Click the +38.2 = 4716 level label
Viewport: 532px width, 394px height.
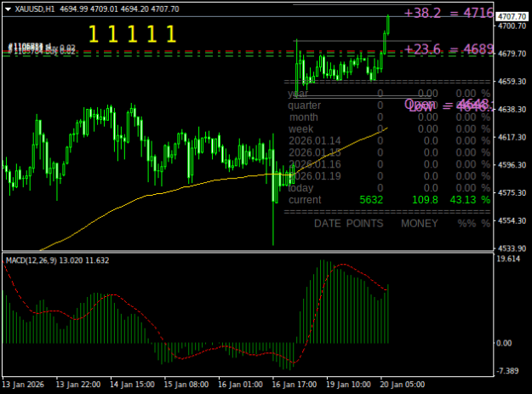click(x=449, y=13)
